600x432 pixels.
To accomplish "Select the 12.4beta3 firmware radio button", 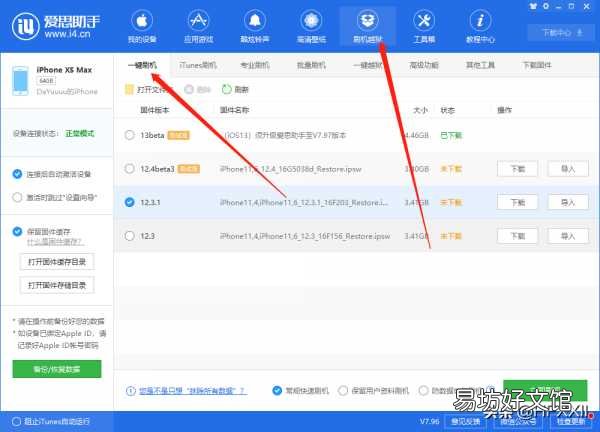I will coord(129,169).
